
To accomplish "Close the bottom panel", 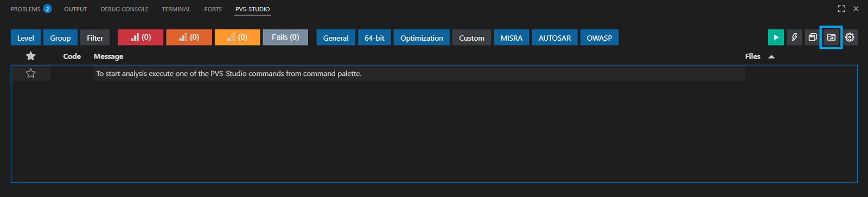I will (856, 9).
